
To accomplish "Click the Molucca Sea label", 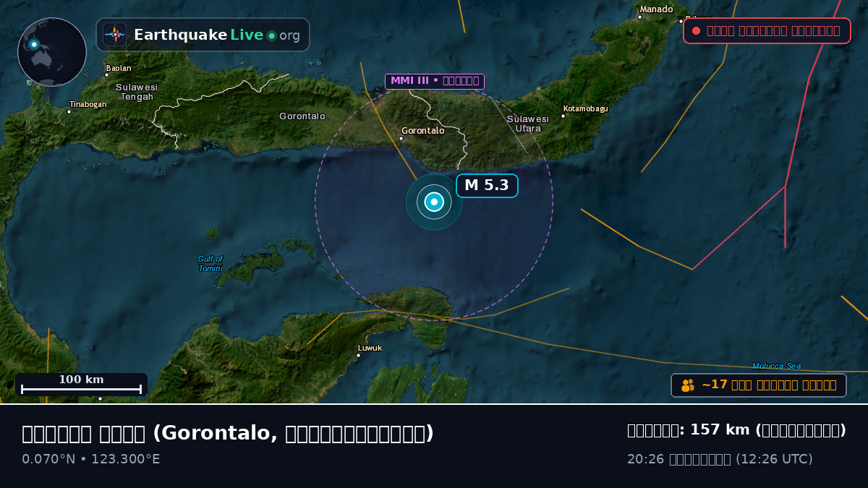I will pyautogui.click(x=776, y=366).
